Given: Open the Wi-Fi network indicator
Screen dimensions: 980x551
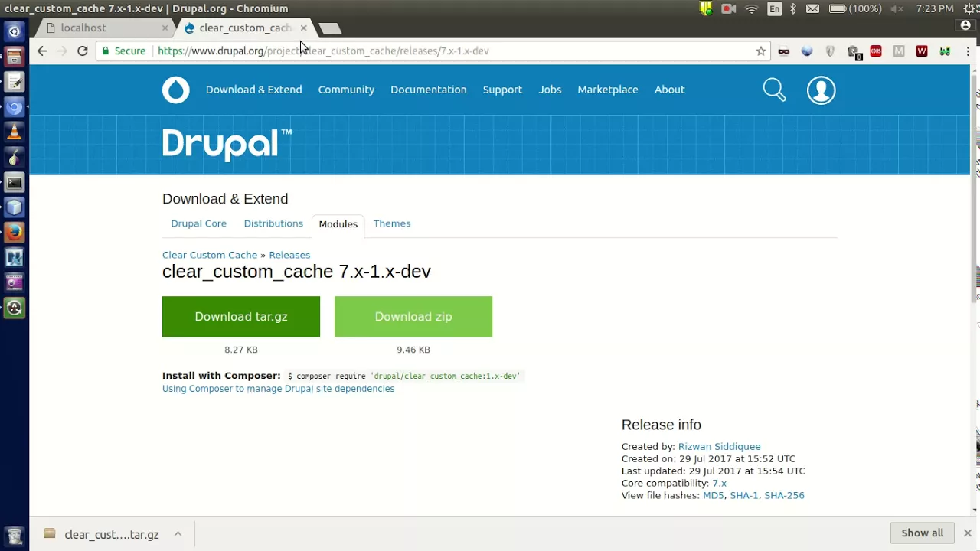Looking at the screenshot, I should coord(752,9).
